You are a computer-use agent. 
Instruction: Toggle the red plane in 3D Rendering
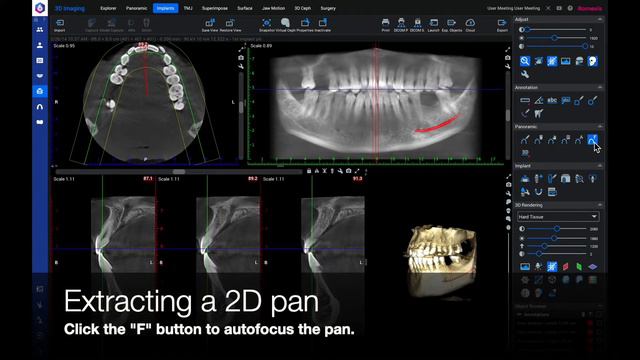point(565,267)
